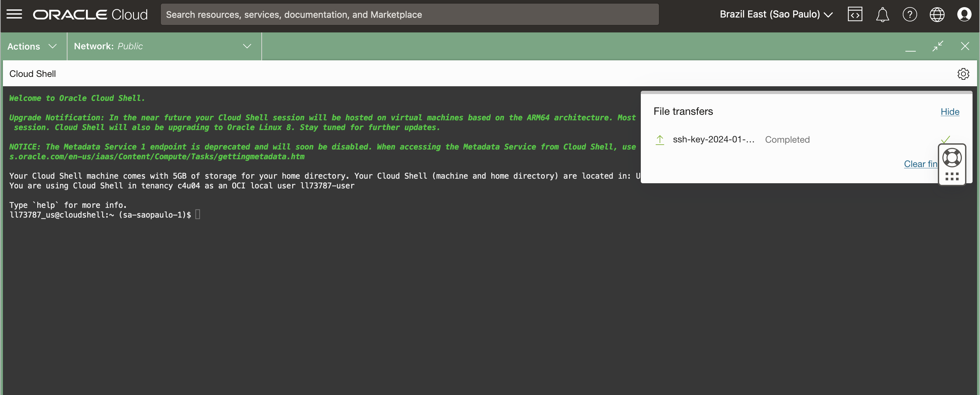Click Clear finished transfers link
980x395 pixels.
coord(920,164)
